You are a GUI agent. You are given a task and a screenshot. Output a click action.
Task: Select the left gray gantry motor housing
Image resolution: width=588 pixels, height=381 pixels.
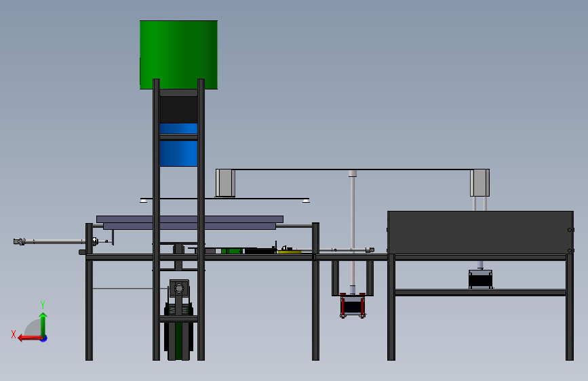[x=225, y=182]
